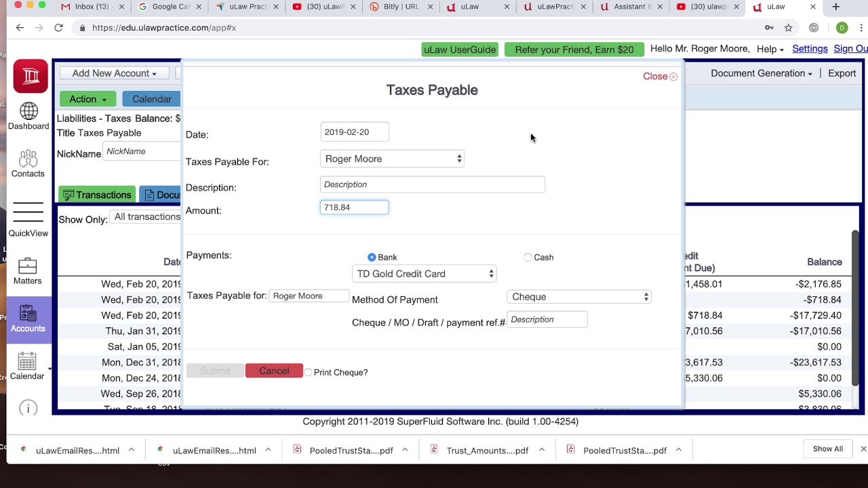Tick the Print Cheque checkbox
Screen dimensions: 868x488
click(308, 372)
